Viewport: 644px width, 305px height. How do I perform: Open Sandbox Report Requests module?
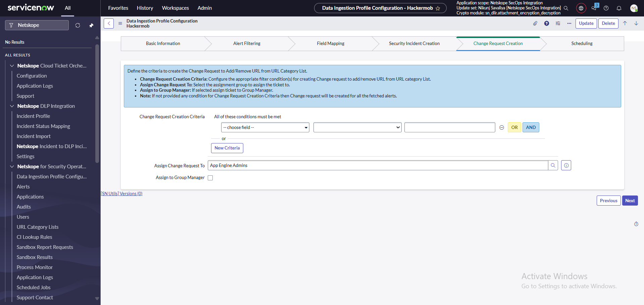coord(45,247)
